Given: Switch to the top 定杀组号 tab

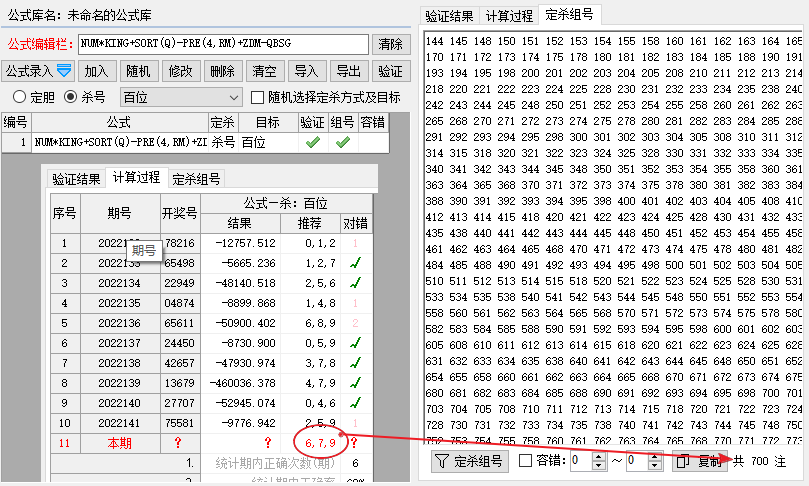Looking at the screenshot, I should (570, 14).
